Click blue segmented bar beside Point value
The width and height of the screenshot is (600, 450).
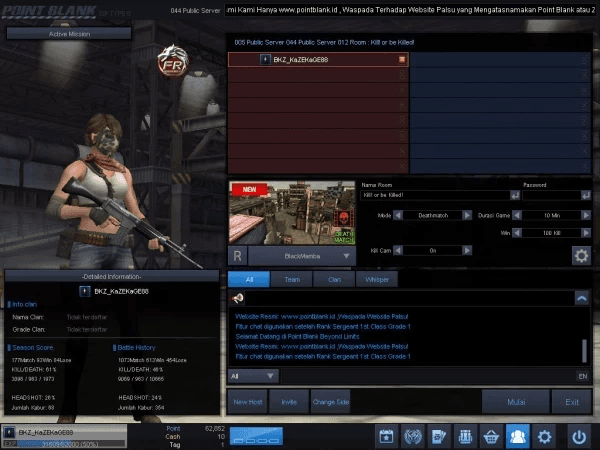[x=256, y=437]
